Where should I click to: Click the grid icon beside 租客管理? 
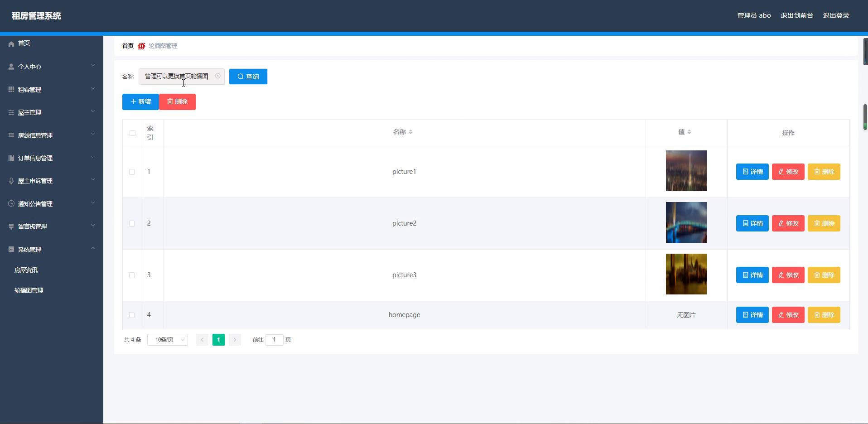(x=11, y=90)
